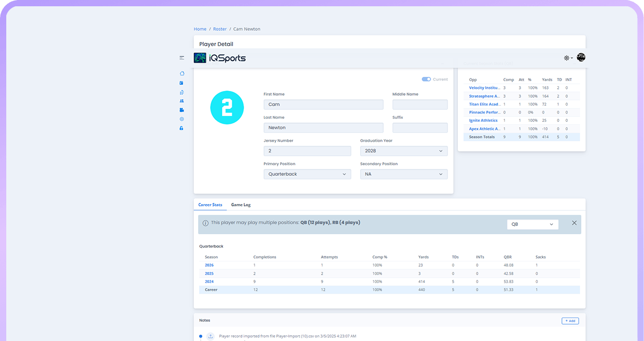
Task: Click the settings gear sidebar icon
Action: point(182,119)
